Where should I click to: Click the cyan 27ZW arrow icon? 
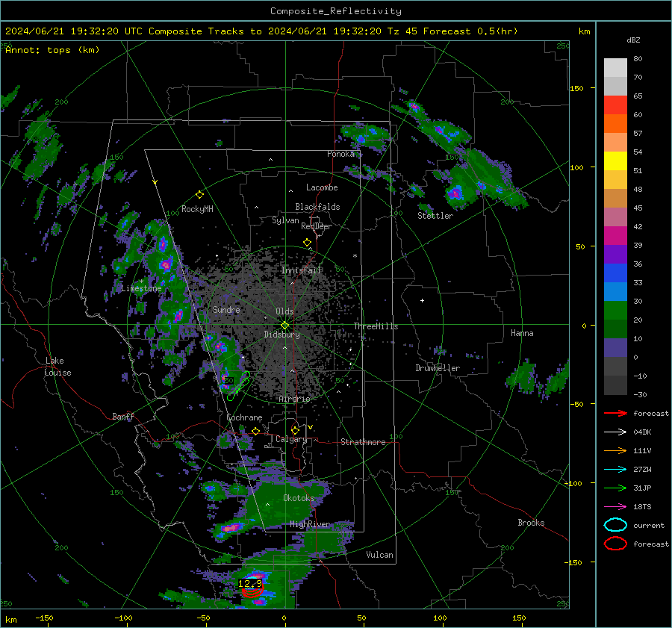point(615,470)
